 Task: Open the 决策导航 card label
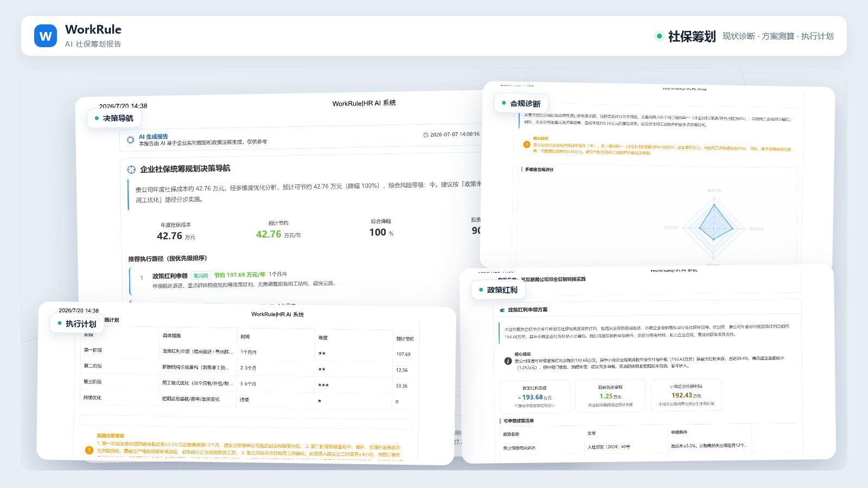pyautogui.click(x=114, y=118)
